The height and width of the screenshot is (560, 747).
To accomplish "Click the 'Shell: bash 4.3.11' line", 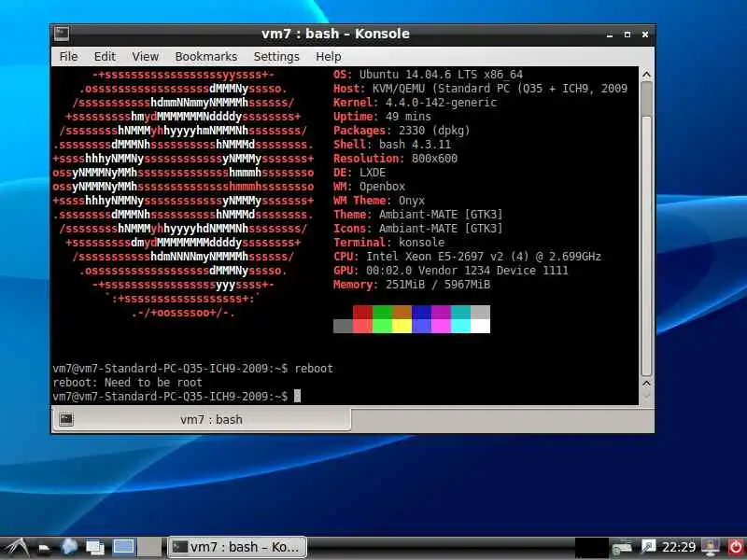I will point(392,145).
